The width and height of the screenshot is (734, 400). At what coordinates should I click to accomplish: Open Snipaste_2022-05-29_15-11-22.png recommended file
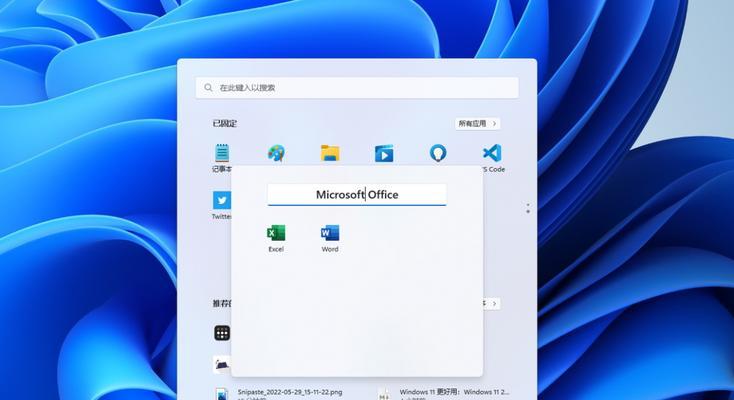(290, 392)
